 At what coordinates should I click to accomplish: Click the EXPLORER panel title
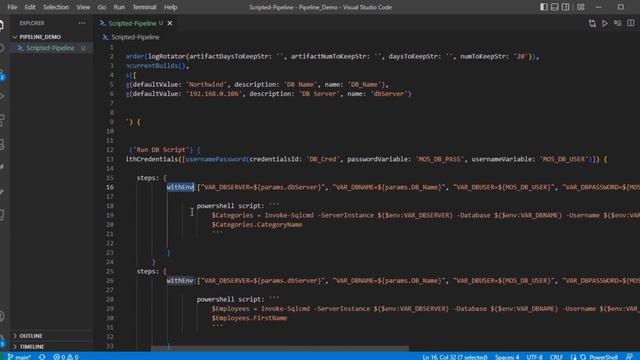click(32, 23)
